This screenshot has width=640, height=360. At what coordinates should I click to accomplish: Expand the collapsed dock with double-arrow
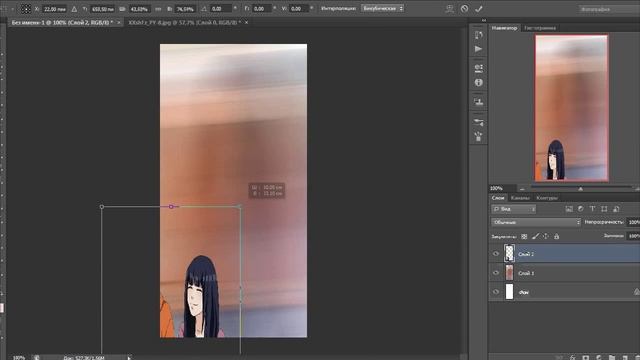point(484,20)
